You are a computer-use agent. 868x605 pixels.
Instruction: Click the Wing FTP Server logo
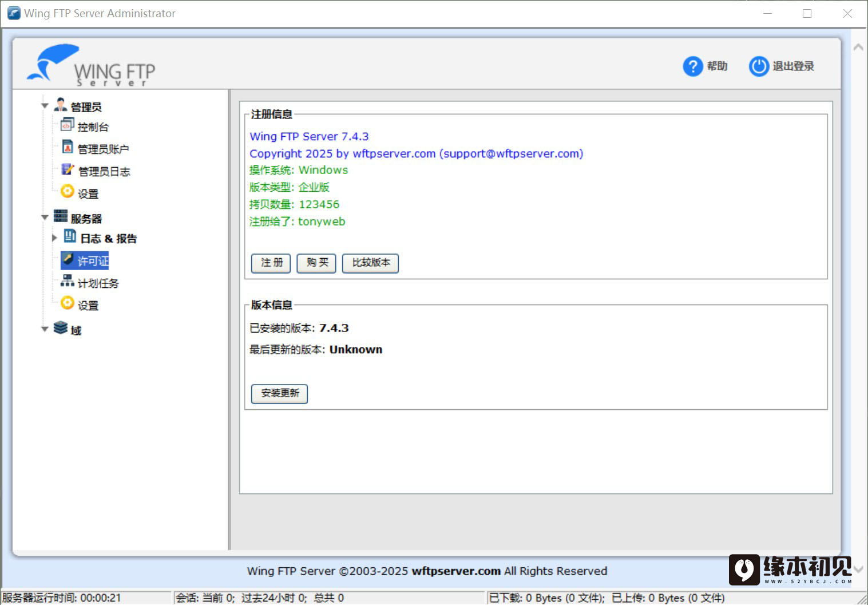point(91,65)
